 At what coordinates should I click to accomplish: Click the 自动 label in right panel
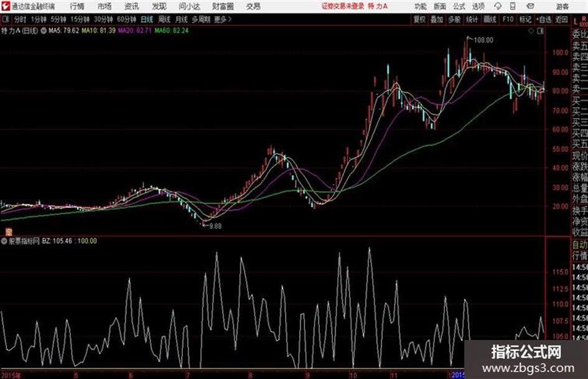click(x=580, y=245)
